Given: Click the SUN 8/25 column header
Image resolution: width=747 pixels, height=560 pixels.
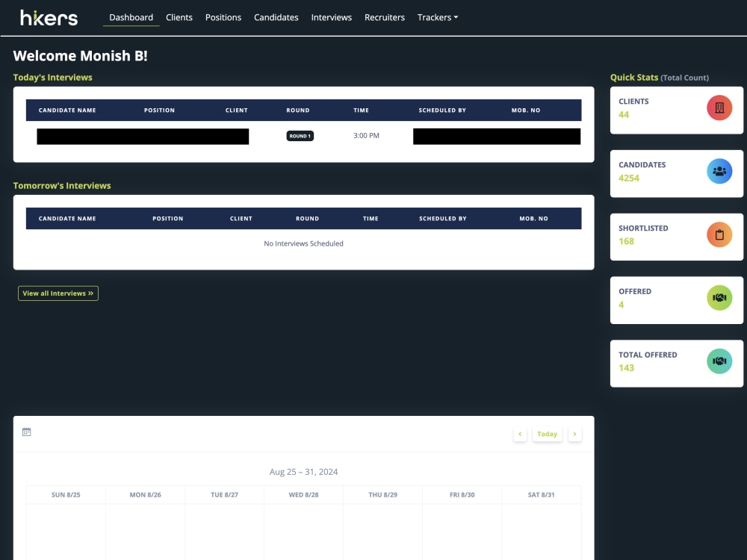Looking at the screenshot, I should click(66, 495).
